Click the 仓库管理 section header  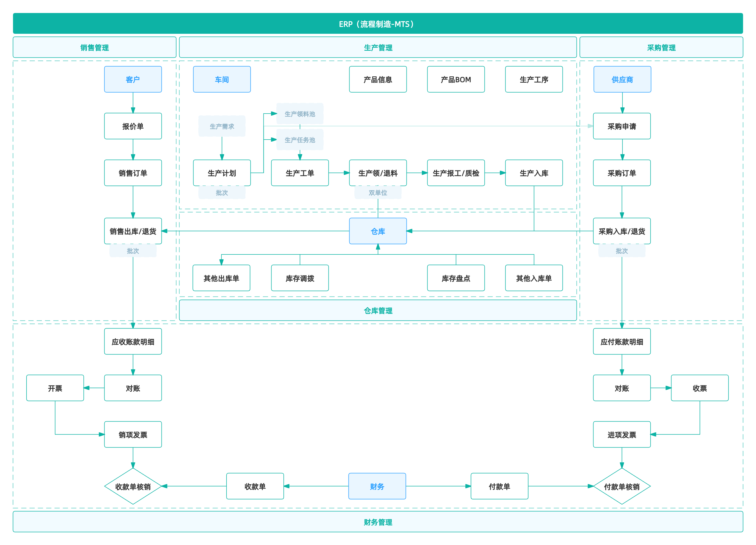pyautogui.click(x=378, y=310)
